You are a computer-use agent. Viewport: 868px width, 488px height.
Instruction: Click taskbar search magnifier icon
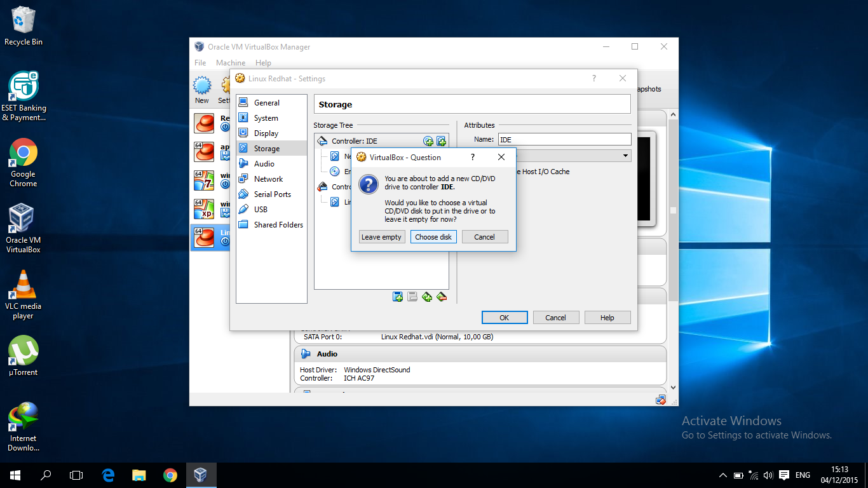(46, 475)
